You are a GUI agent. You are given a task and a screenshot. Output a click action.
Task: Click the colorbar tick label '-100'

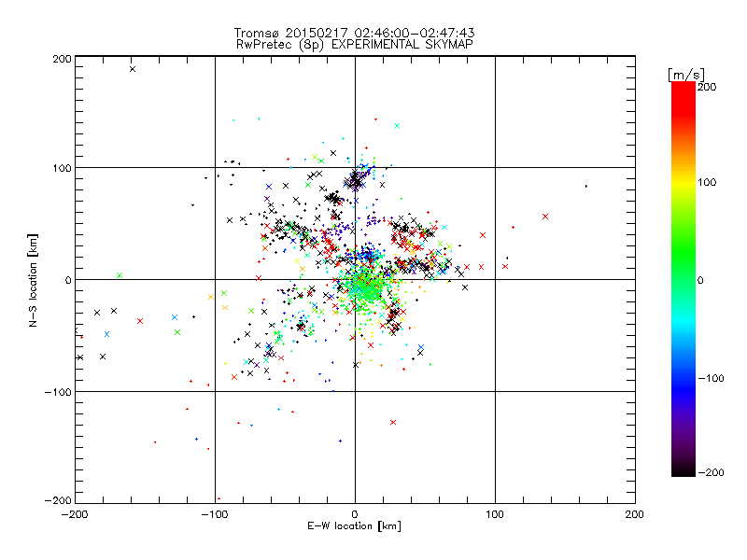coord(711,378)
